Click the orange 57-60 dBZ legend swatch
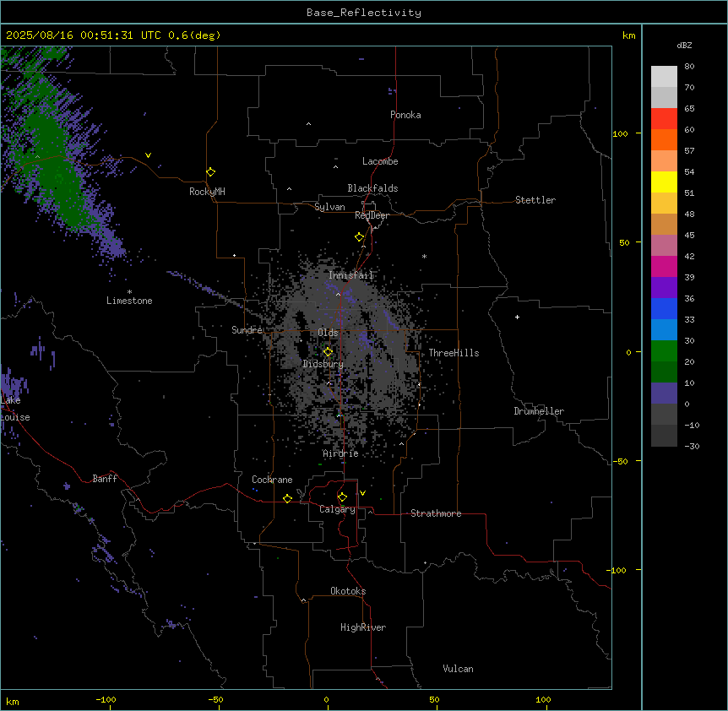728x711 pixels. pos(664,139)
